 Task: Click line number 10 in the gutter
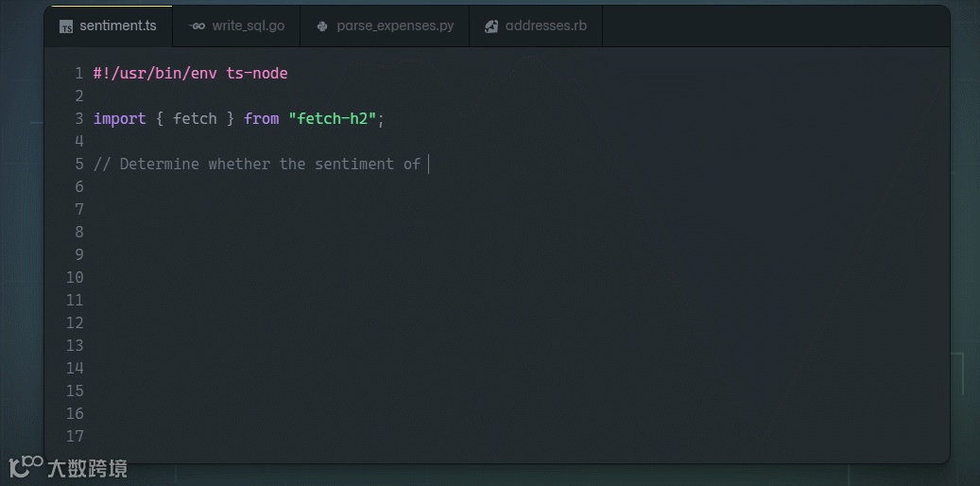click(75, 277)
